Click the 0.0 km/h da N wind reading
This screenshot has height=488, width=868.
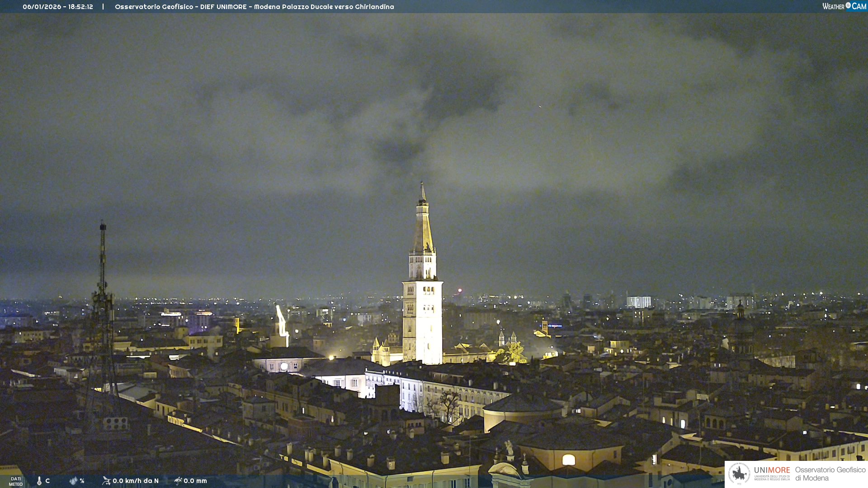tap(136, 481)
